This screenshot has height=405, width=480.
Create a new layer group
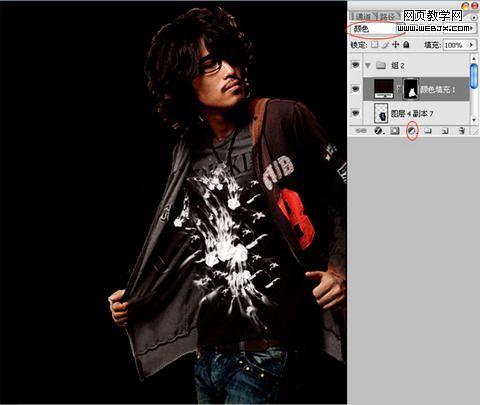[x=428, y=131]
